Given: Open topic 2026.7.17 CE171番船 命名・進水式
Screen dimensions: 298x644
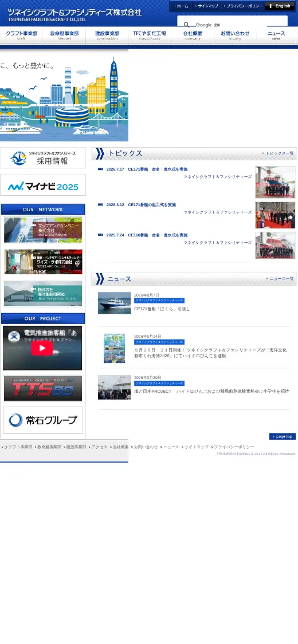Looking at the screenshot, I should pos(147,169).
